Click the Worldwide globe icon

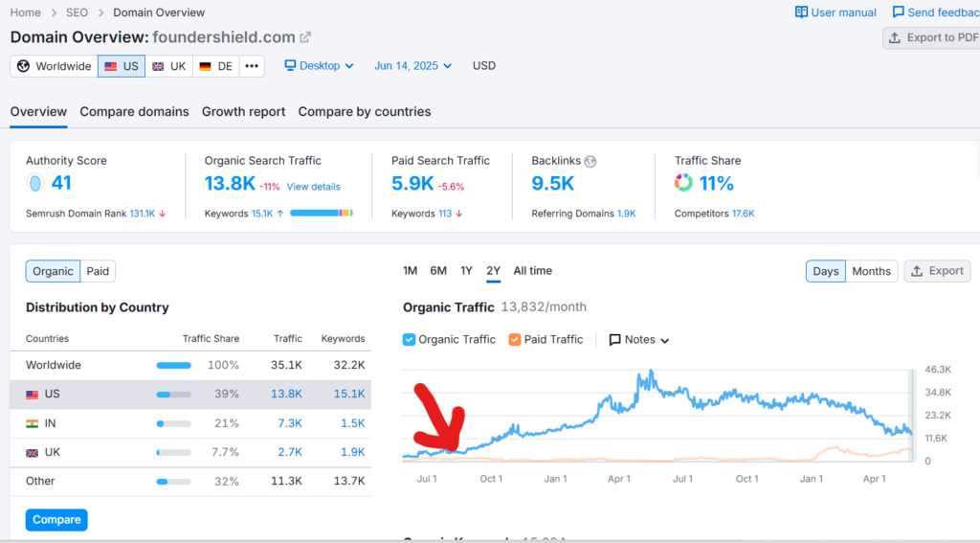[x=24, y=66]
